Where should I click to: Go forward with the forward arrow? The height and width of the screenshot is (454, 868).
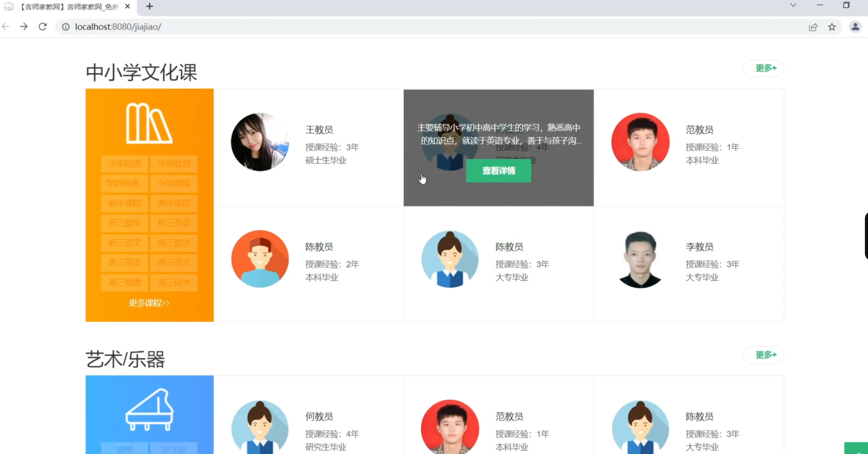pyautogui.click(x=24, y=27)
